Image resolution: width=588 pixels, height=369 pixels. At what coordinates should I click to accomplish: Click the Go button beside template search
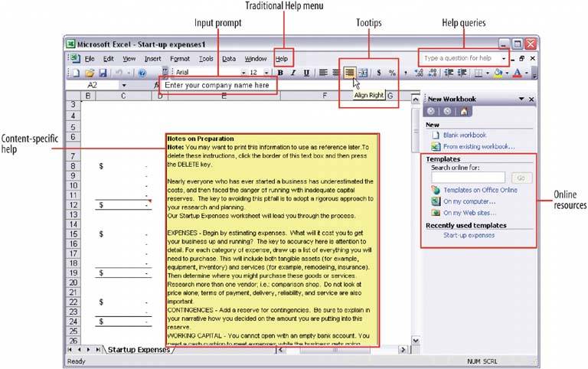click(521, 178)
